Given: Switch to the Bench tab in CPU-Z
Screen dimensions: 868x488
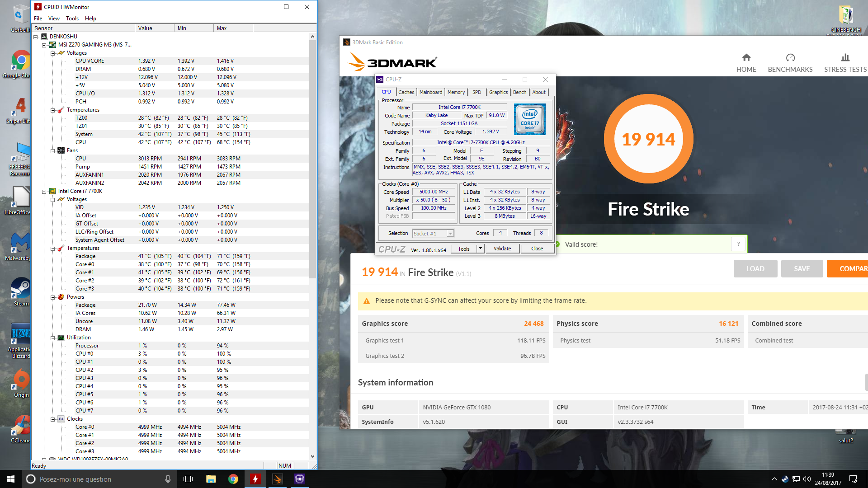Looking at the screenshot, I should 520,92.
